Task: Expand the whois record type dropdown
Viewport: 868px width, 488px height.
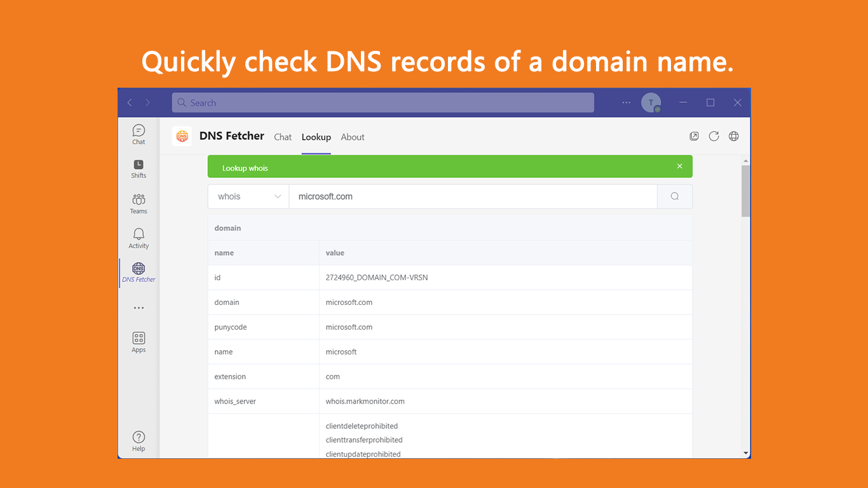Action: (248, 196)
